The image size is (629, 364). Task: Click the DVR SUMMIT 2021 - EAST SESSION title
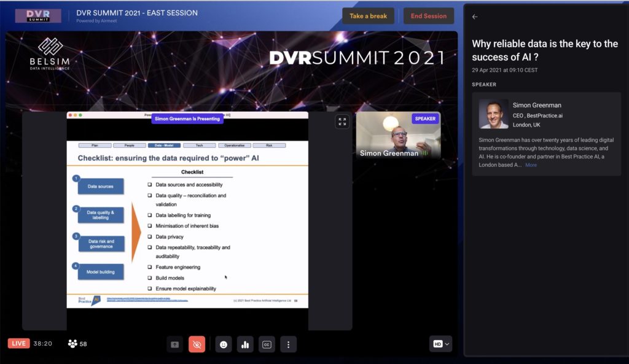[137, 13]
